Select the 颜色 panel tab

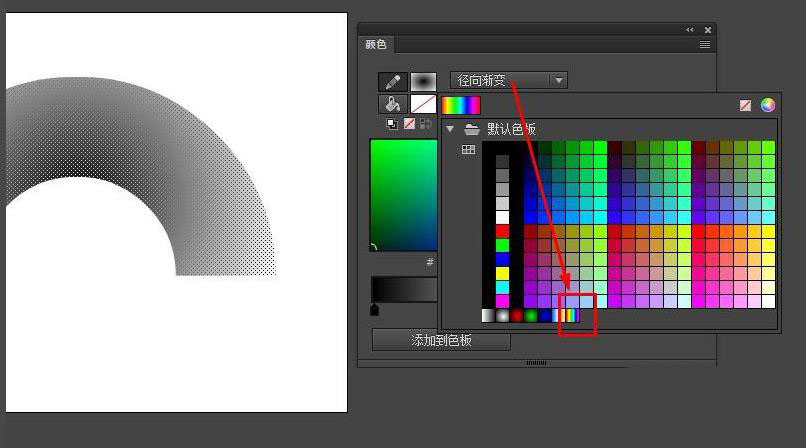[376, 45]
